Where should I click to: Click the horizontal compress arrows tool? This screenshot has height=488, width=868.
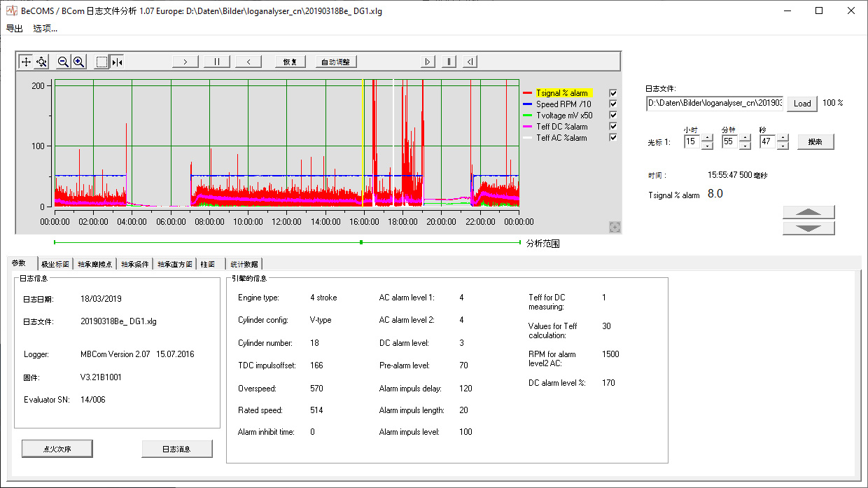click(117, 62)
